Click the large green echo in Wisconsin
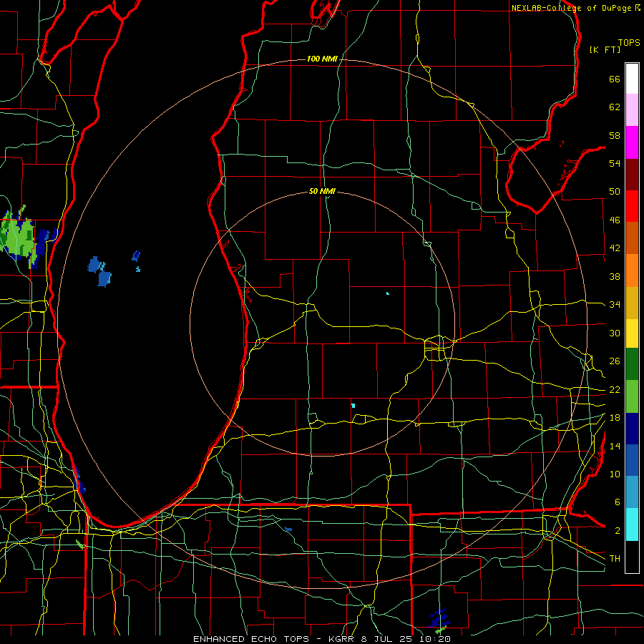Viewport: 644px width, 644px height. point(18,238)
